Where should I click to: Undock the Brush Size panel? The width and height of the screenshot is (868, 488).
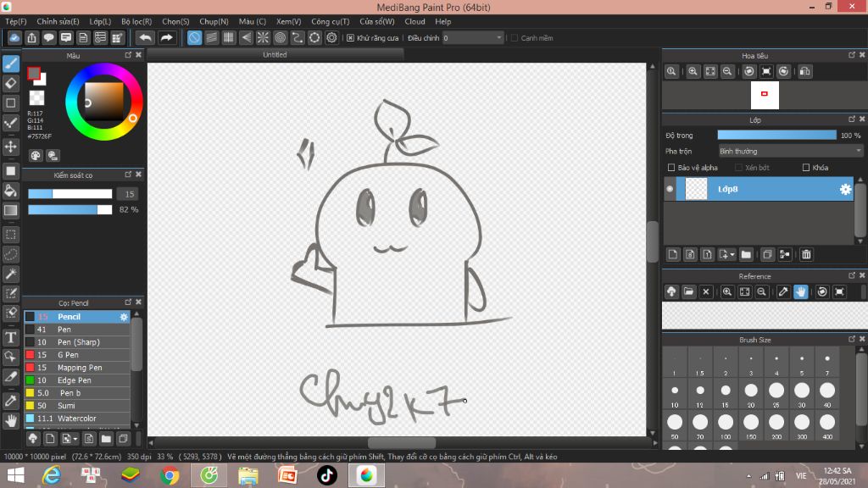click(x=851, y=339)
